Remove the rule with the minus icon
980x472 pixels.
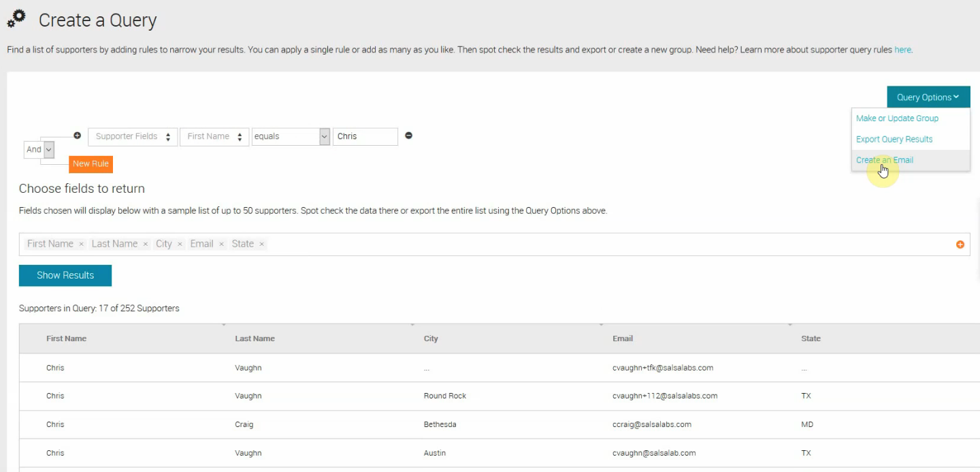coord(408,136)
